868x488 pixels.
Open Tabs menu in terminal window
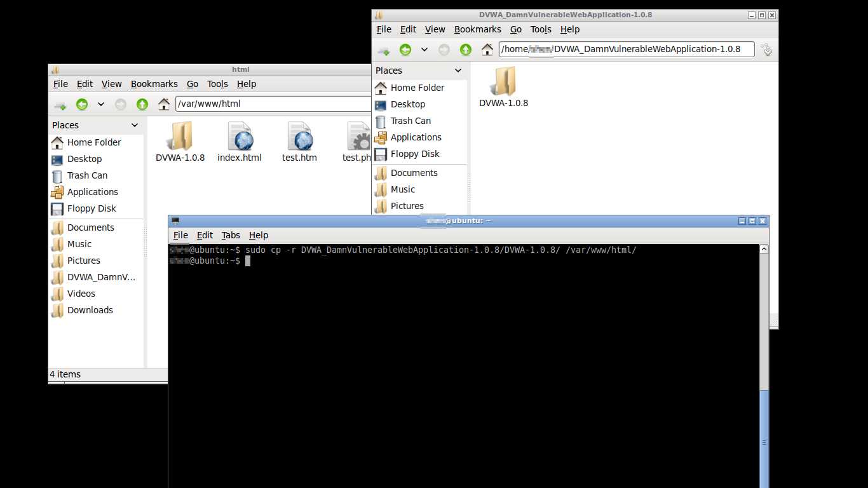pyautogui.click(x=231, y=235)
